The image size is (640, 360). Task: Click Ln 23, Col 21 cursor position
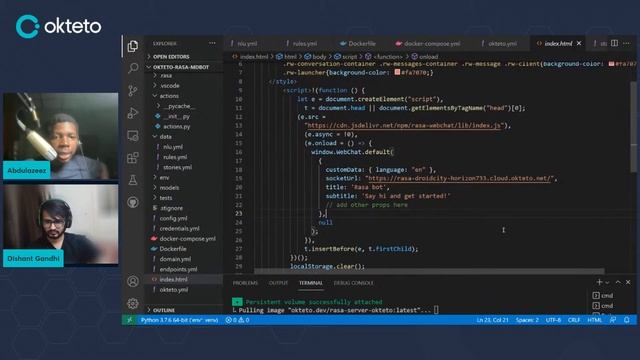(x=493, y=320)
